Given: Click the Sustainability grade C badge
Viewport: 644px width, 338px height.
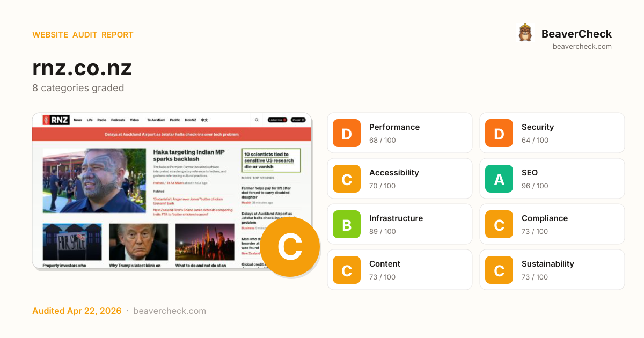Looking at the screenshot, I should pos(499,270).
